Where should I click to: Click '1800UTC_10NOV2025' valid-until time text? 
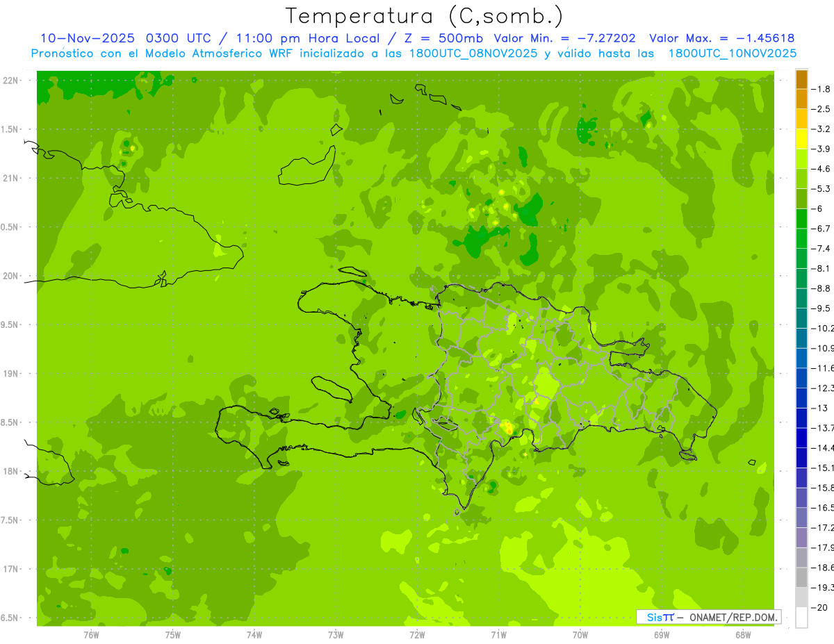(x=733, y=53)
